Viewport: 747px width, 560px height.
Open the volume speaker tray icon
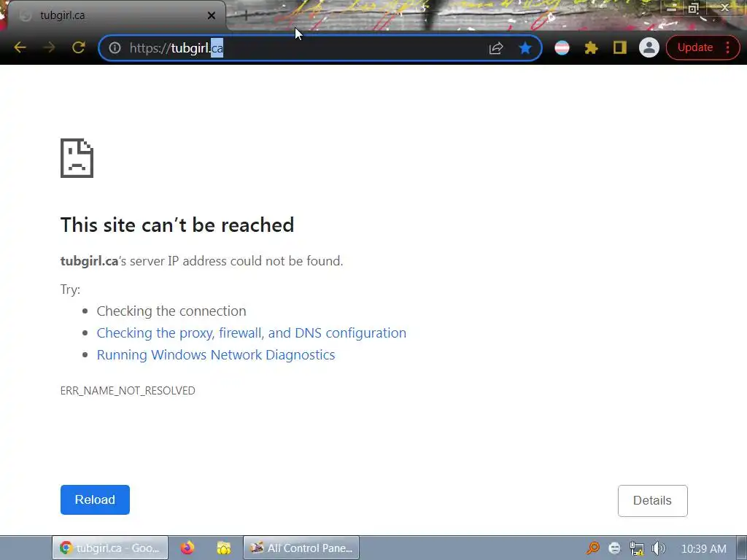pyautogui.click(x=658, y=548)
